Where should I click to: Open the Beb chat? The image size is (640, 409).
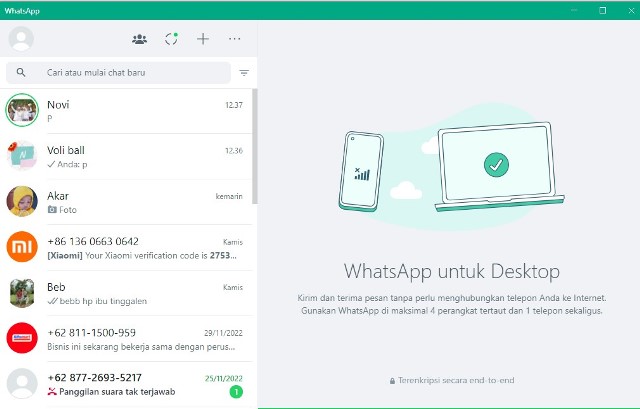(126, 293)
